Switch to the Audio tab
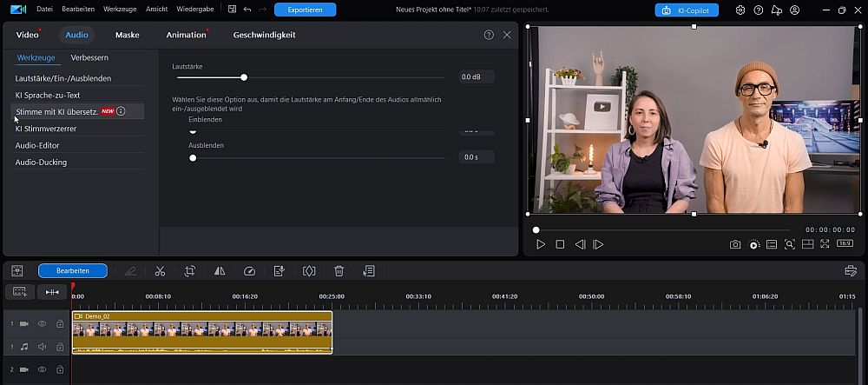The width and height of the screenshot is (868, 385). click(77, 35)
